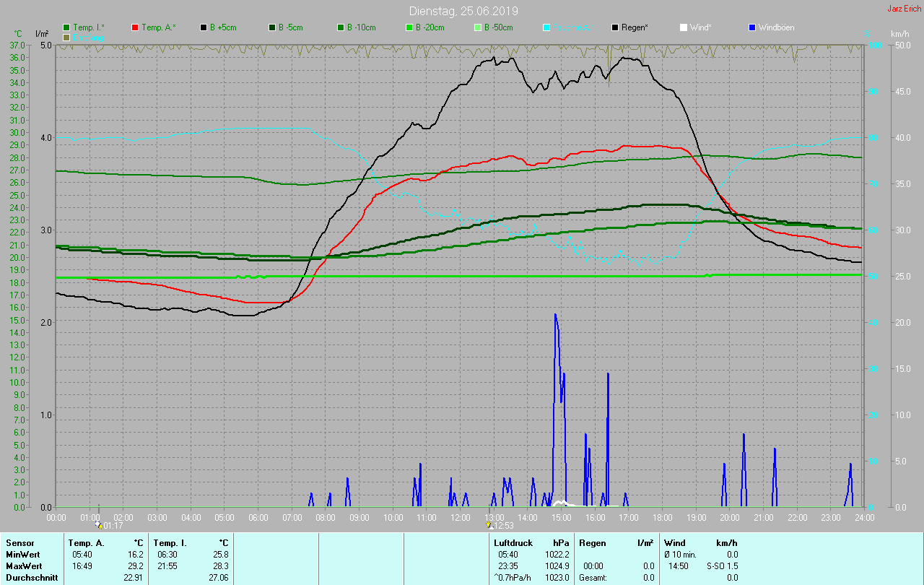Click the red Temp. A.* legend swatch
Image resolution: width=924 pixels, height=585 pixels.
pyautogui.click(x=136, y=27)
